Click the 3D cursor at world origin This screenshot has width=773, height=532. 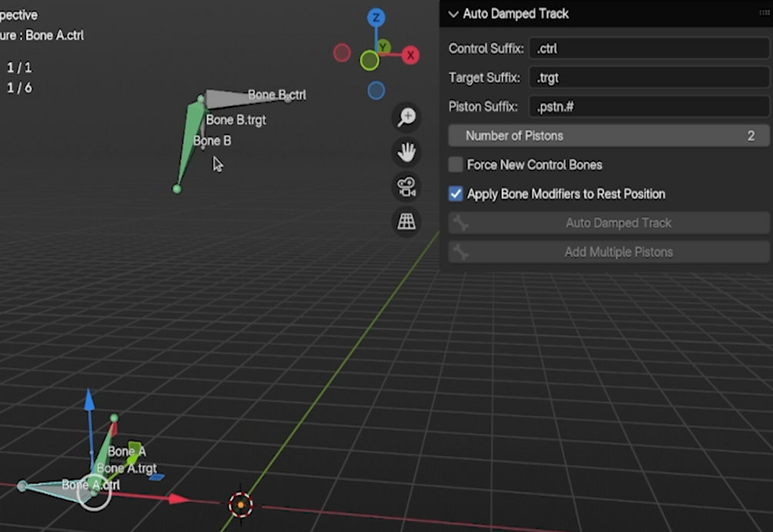tap(241, 505)
